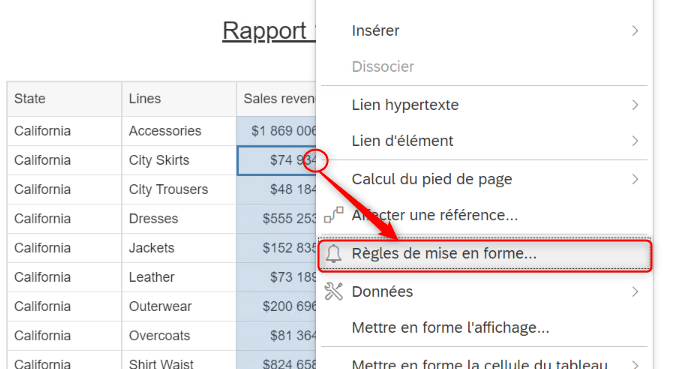Viewport: 684px width, 369px height.
Task: Select the $200 696 revenue cell
Action: coord(277,306)
